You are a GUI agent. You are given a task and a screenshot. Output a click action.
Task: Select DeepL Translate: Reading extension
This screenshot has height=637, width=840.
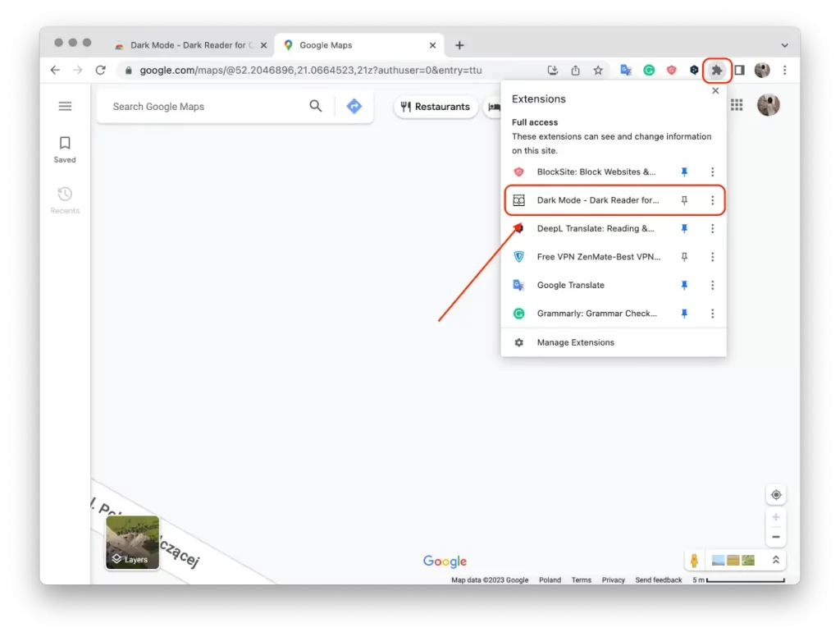[596, 228]
